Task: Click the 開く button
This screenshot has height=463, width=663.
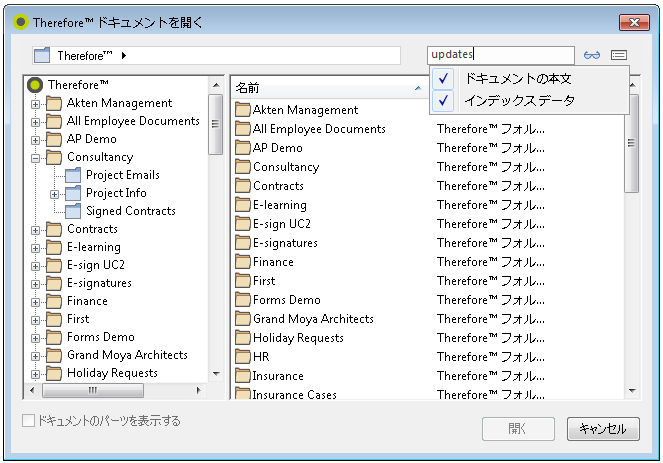Action: click(518, 429)
